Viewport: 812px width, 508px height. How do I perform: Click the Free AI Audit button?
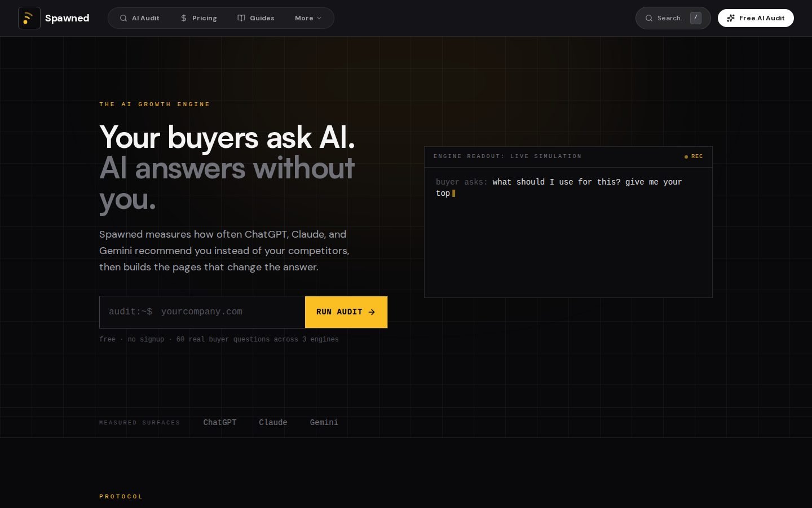click(x=756, y=18)
